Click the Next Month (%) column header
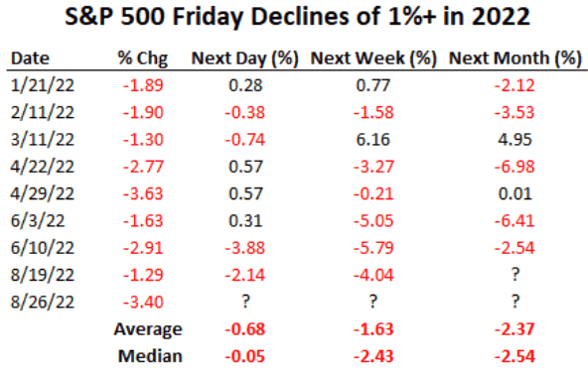Image resolution: width=588 pixels, height=370 pixels. pos(514,59)
